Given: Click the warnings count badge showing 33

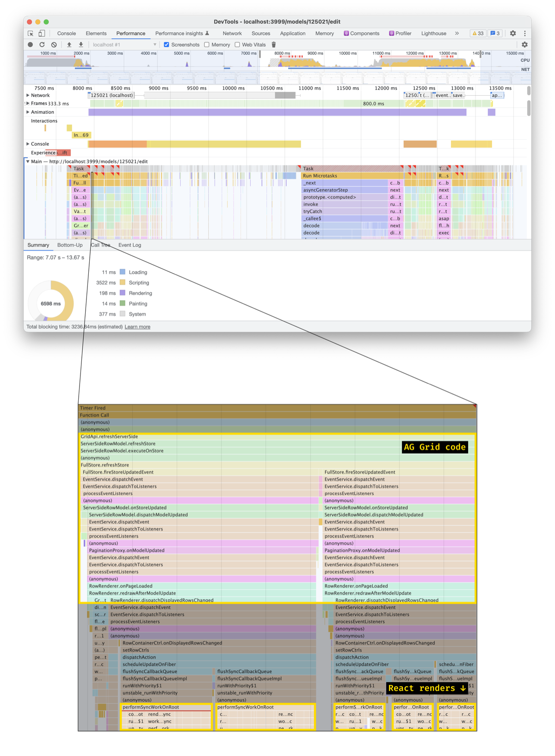Looking at the screenshot, I should [x=478, y=33].
